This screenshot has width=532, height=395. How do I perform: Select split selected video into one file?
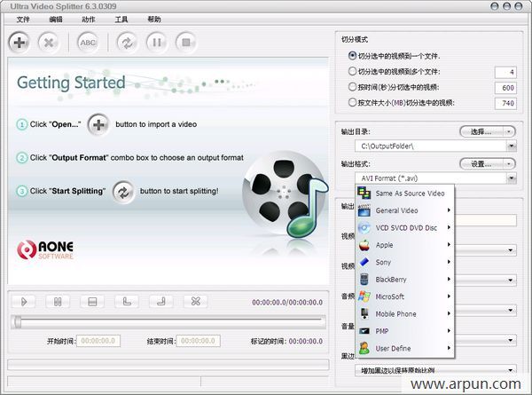(353, 55)
